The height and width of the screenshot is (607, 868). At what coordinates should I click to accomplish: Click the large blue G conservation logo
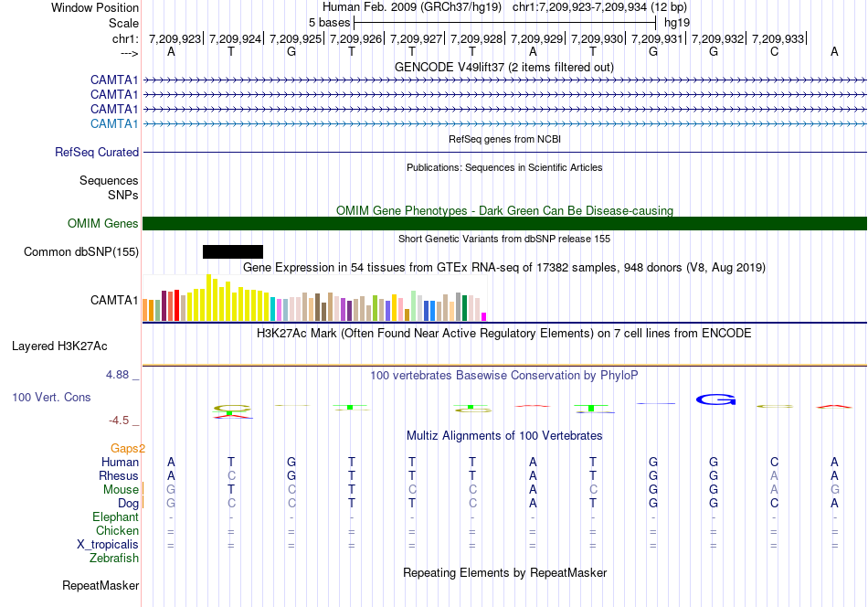715,399
